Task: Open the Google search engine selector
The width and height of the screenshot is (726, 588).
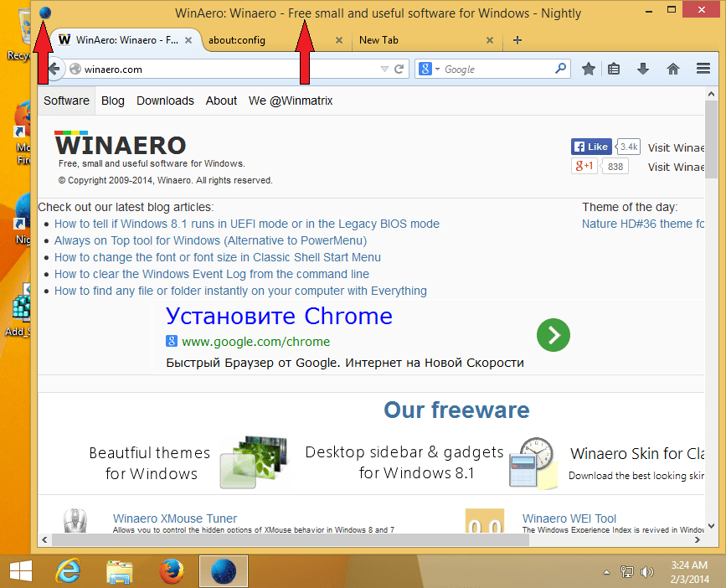Action: coord(430,69)
